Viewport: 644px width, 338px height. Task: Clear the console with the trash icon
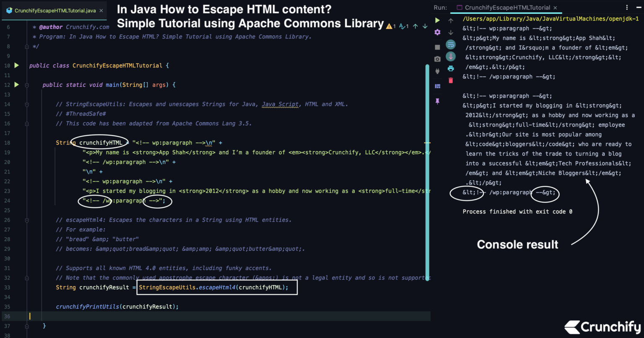tap(451, 80)
